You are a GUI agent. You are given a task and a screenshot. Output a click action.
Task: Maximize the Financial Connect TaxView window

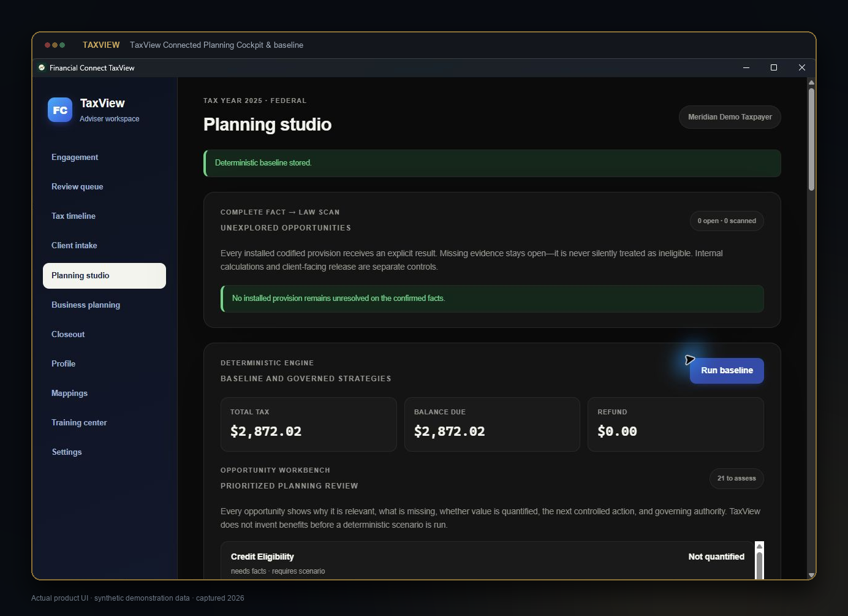coord(774,67)
